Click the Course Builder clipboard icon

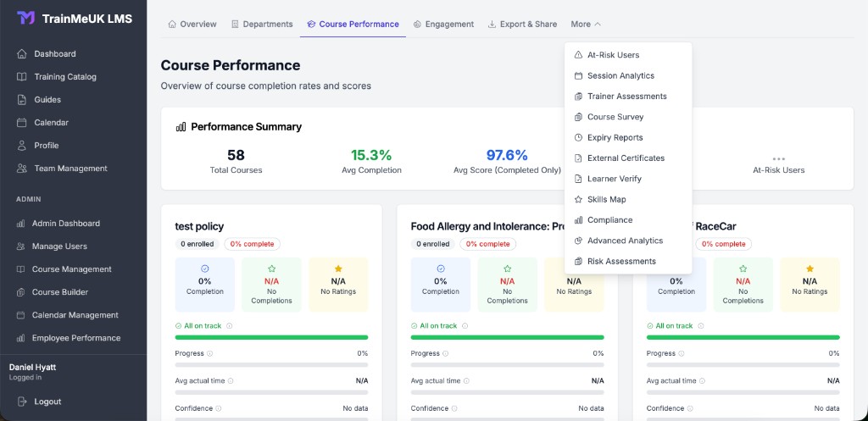[20, 292]
